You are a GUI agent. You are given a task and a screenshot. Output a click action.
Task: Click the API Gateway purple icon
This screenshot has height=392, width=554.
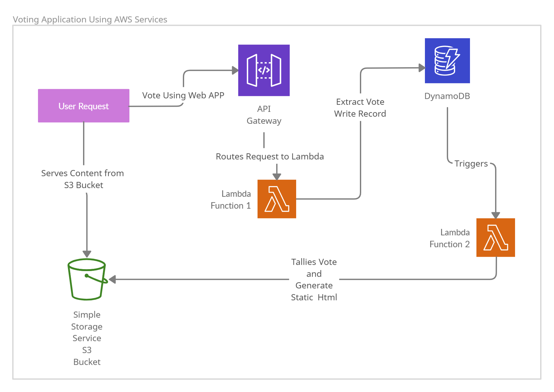264,70
